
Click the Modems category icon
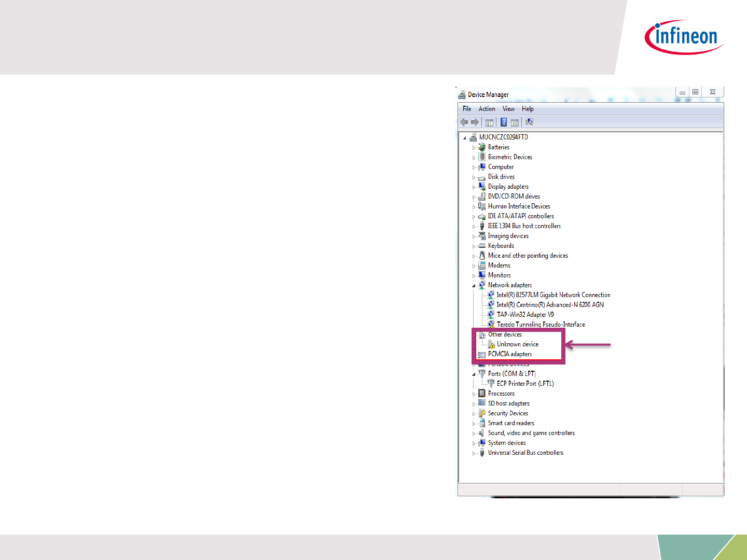coord(482,265)
